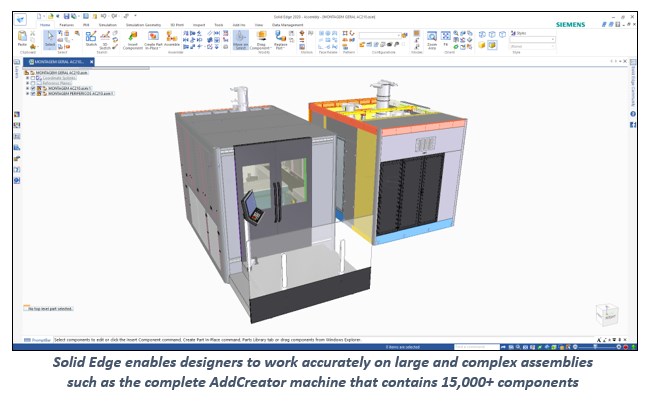
Task: Adjust the zoom slider in status bar
Action: (x=595, y=347)
